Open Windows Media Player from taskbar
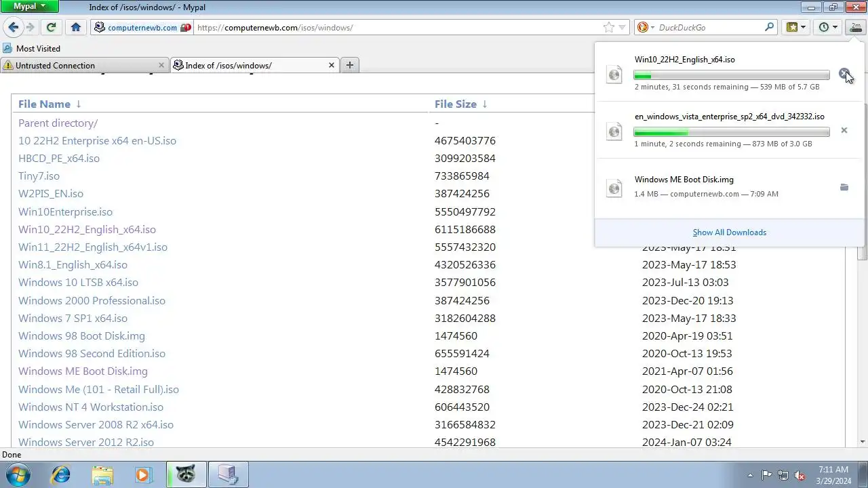The height and width of the screenshot is (488, 868). [x=143, y=475]
